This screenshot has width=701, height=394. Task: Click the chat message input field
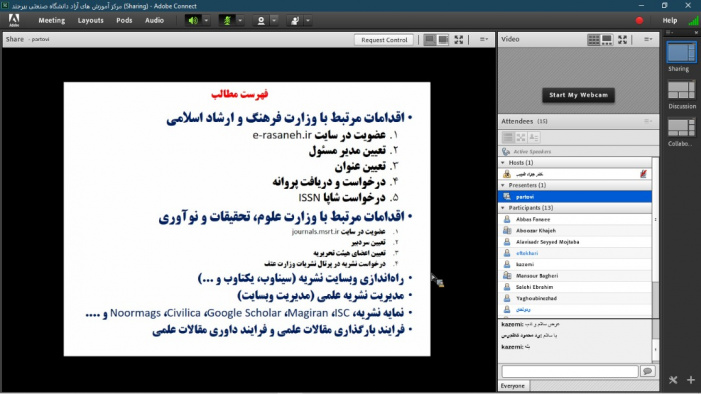570,371
